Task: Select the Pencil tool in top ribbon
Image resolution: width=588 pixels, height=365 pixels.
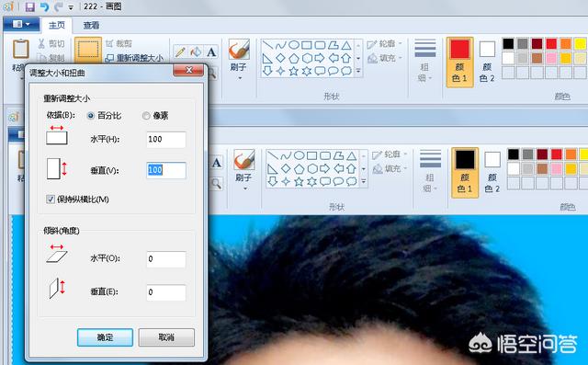Action: click(180, 51)
